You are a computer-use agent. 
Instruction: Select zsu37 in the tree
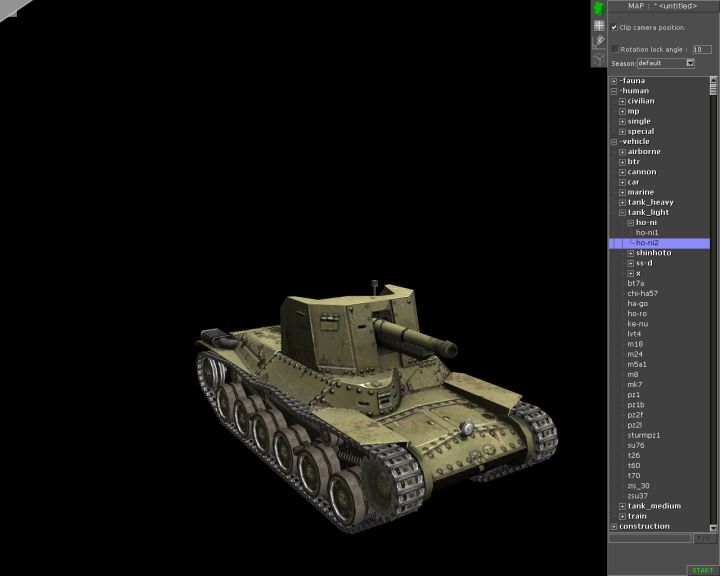tap(637, 496)
